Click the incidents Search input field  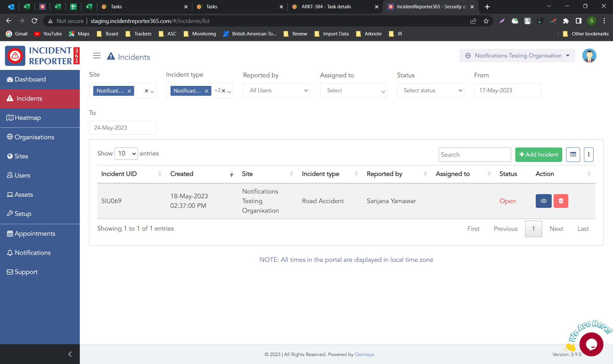pyautogui.click(x=474, y=155)
